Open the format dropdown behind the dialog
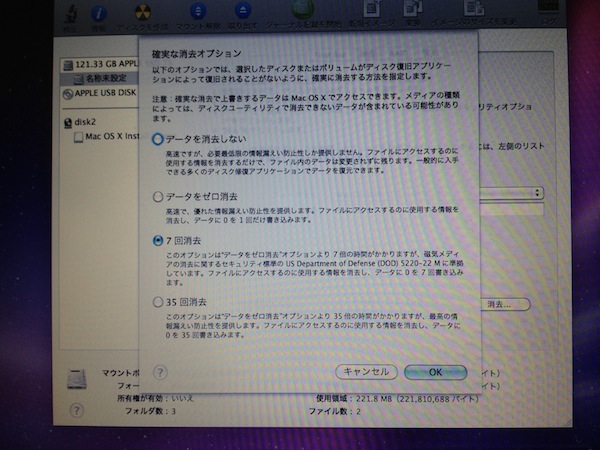The image size is (600, 450). click(512, 193)
